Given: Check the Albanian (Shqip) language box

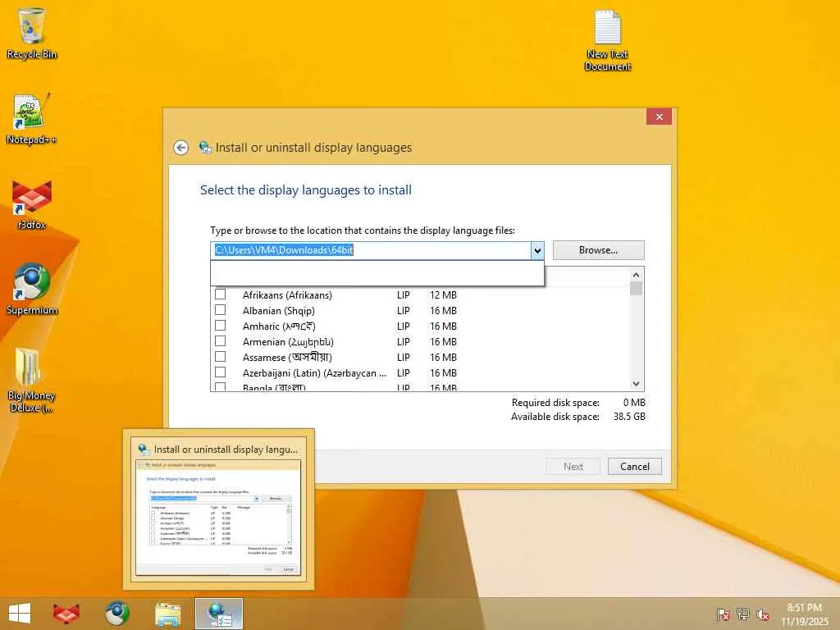Looking at the screenshot, I should [x=220, y=310].
